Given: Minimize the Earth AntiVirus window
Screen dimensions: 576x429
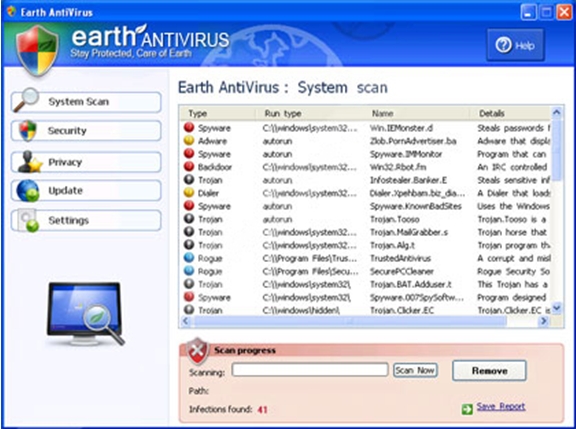Looking at the screenshot, I should pos(528,13).
